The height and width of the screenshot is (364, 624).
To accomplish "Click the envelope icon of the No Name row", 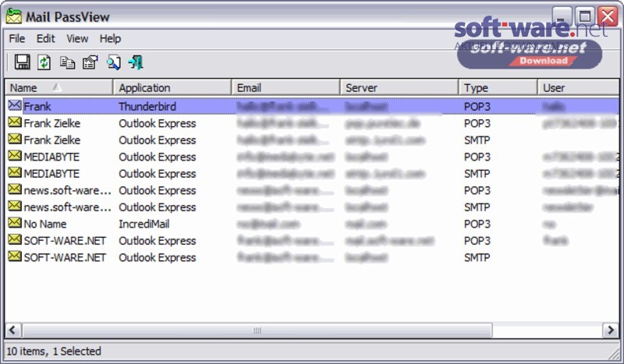I will click(15, 222).
